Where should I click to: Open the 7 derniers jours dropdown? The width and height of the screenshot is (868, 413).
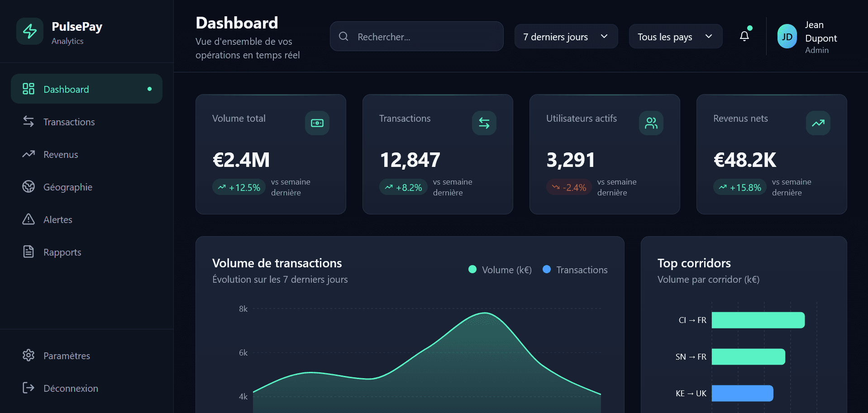tap(566, 36)
